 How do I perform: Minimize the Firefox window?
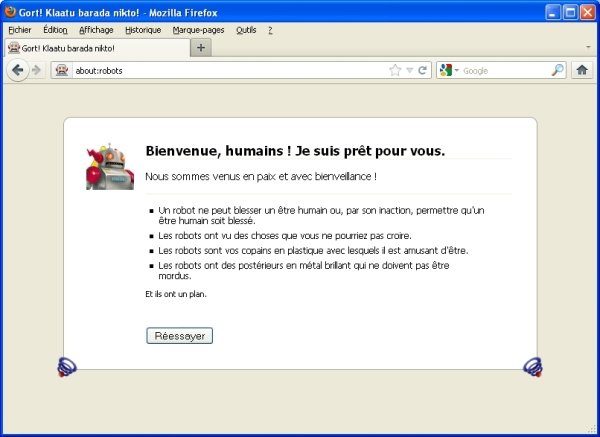pos(552,12)
